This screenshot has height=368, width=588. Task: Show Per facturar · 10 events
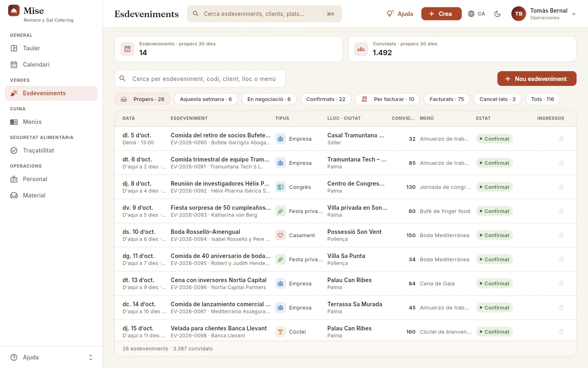(388, 99)
